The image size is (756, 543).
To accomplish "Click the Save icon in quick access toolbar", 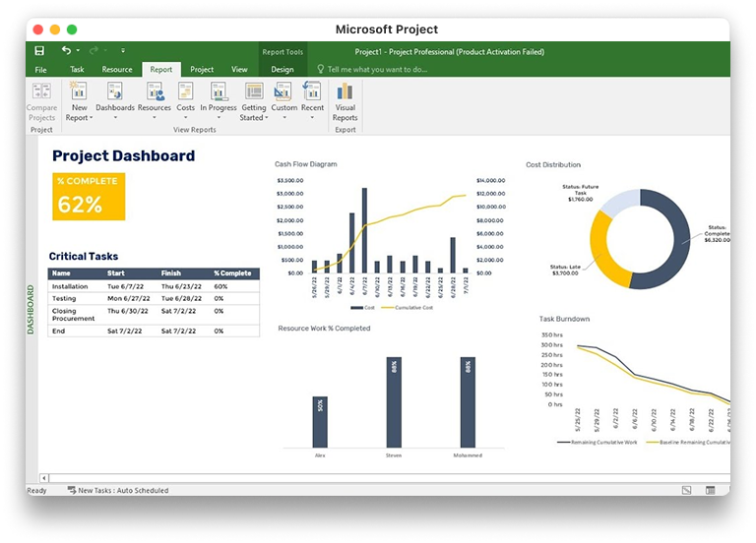I will coord(39,50).
